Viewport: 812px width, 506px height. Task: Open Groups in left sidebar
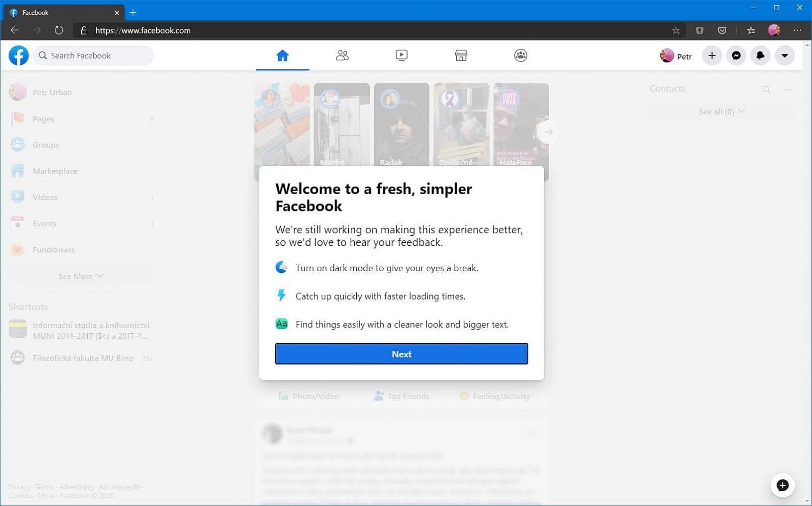tap(81, 144)
